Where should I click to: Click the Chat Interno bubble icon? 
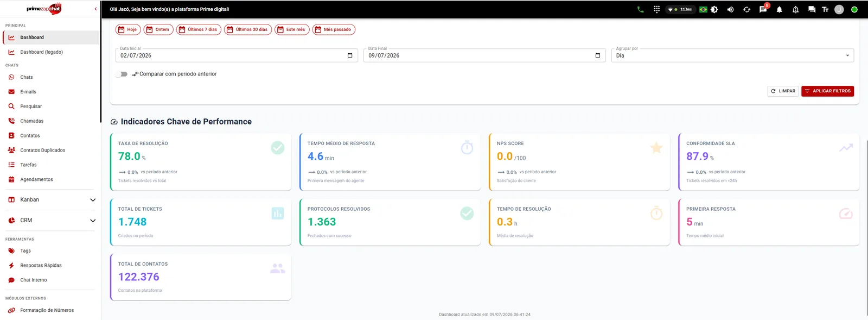pos(11,280)
